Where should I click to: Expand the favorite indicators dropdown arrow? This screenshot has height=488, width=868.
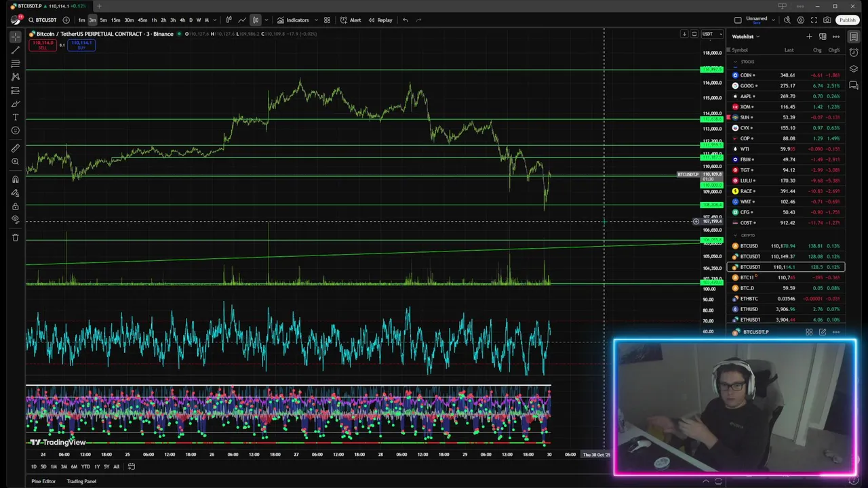point(315,20)
